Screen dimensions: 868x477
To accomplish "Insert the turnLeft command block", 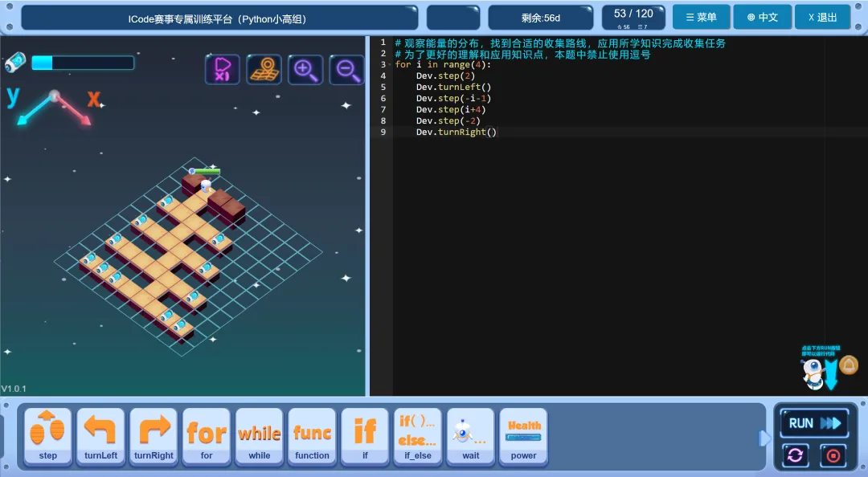I will [100, 436].
